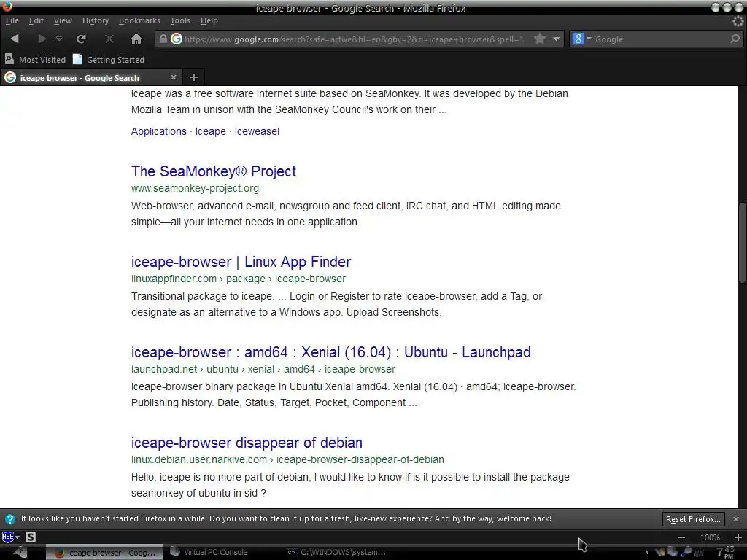Open the iceape-browser Xenial Launchpad result
The image size is (747, 560).
pos(330,352)
